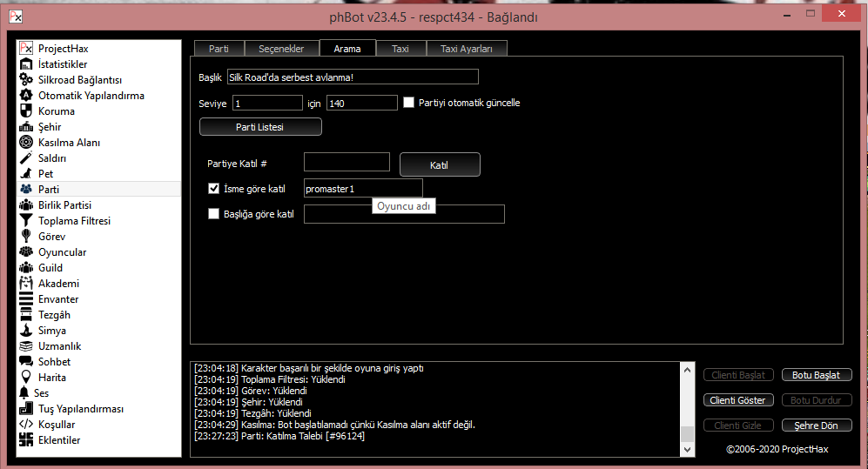868x469 pixels.
Task: Click the Katıl button
Action: click(440, 164)
